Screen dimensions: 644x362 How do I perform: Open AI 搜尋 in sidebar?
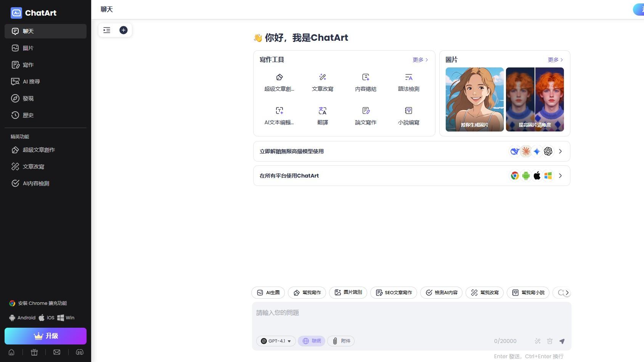click(45, 82)
